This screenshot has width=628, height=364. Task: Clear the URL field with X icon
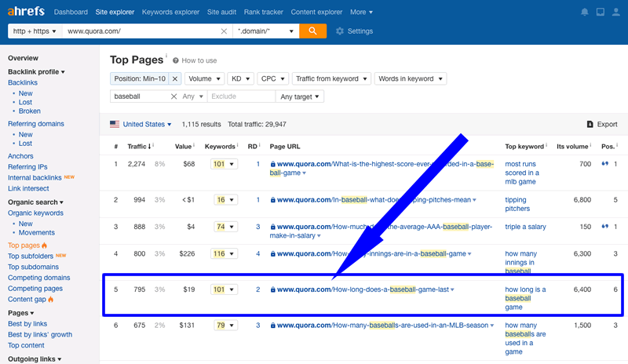(x=224, y=31)
